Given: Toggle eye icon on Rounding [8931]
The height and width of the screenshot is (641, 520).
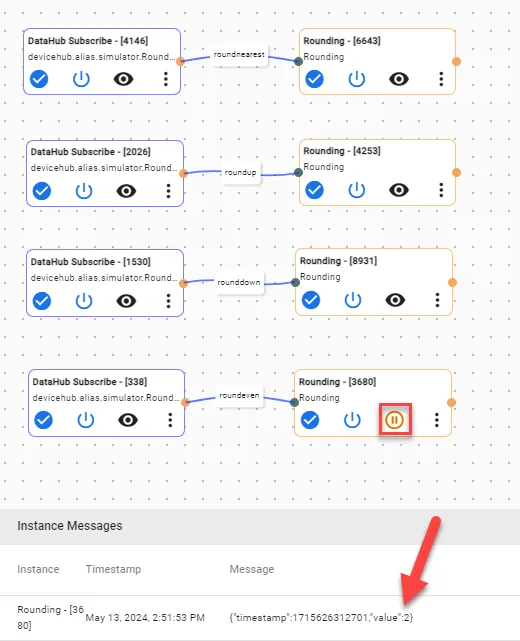Looking at the screenshot, I should pos(395,300).
